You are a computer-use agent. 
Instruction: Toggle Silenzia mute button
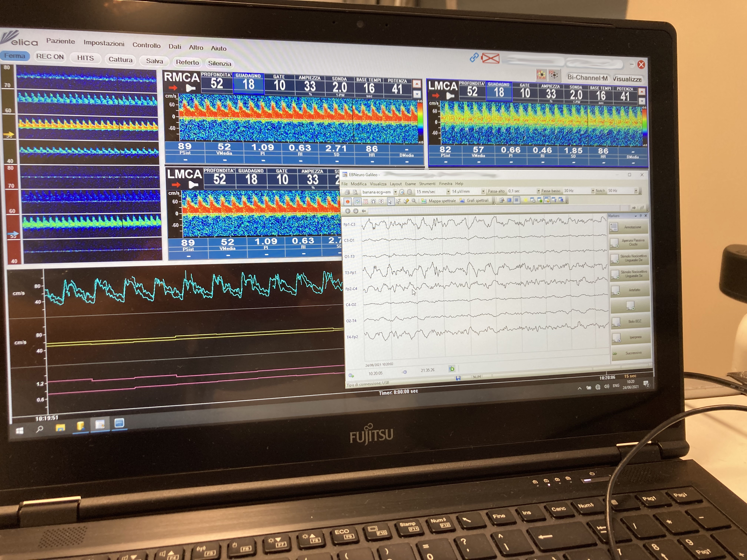pyautogui.click(x=220, y=63)
